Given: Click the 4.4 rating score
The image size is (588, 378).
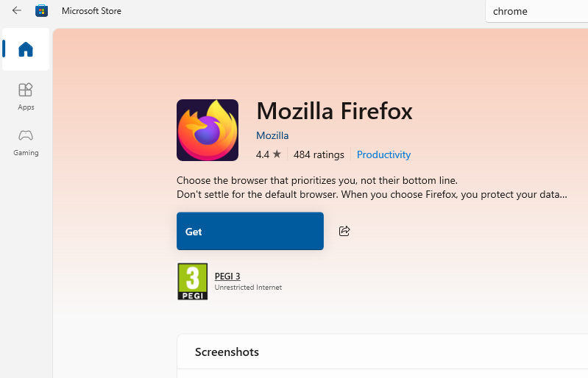Looking at the screenshot, I should (x=263, y=154).
